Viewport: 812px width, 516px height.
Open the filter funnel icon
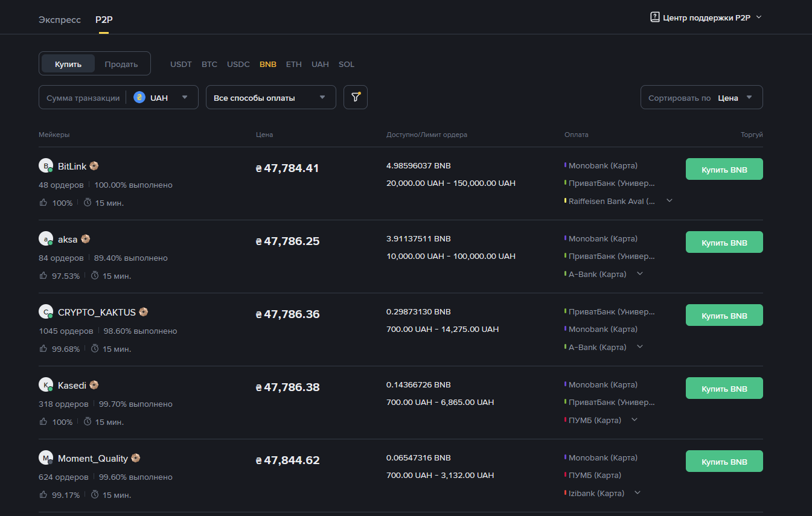tap(356, 97)
